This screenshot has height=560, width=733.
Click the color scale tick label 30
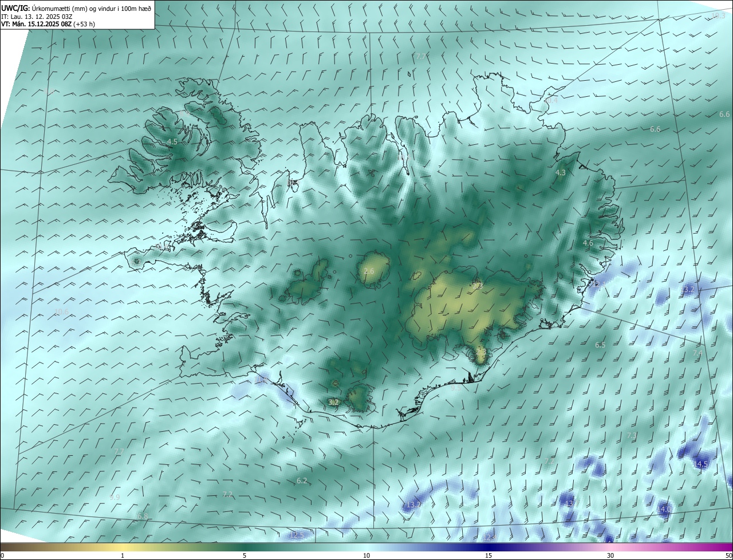coord(610,555)
